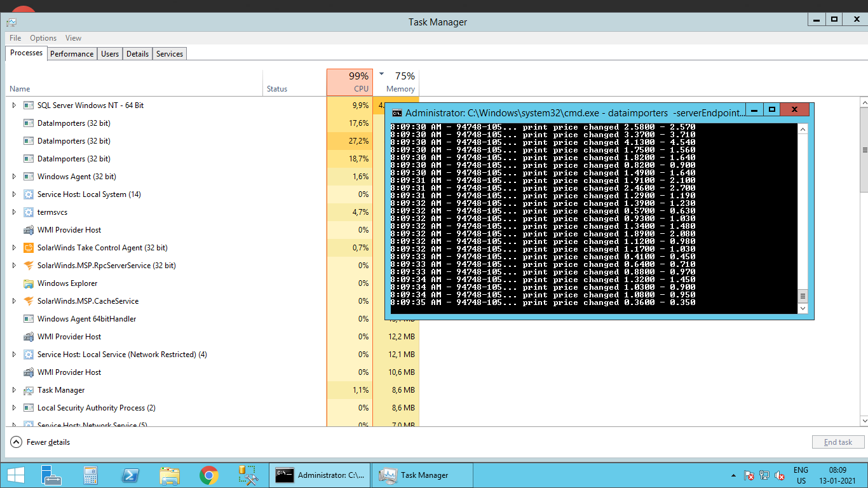868x488 pixels.
Task: Expand SolarWinds Take Control Agent row
Action: (14, 248)
